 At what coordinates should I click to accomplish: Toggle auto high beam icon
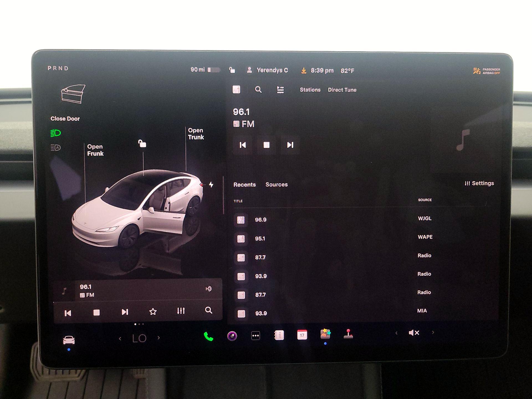55,148
